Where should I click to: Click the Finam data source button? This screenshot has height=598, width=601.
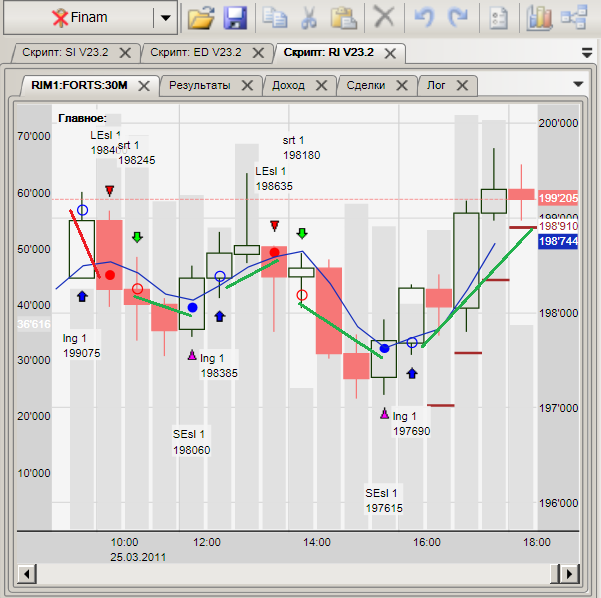pyautogui.click(x=79, y=17)
